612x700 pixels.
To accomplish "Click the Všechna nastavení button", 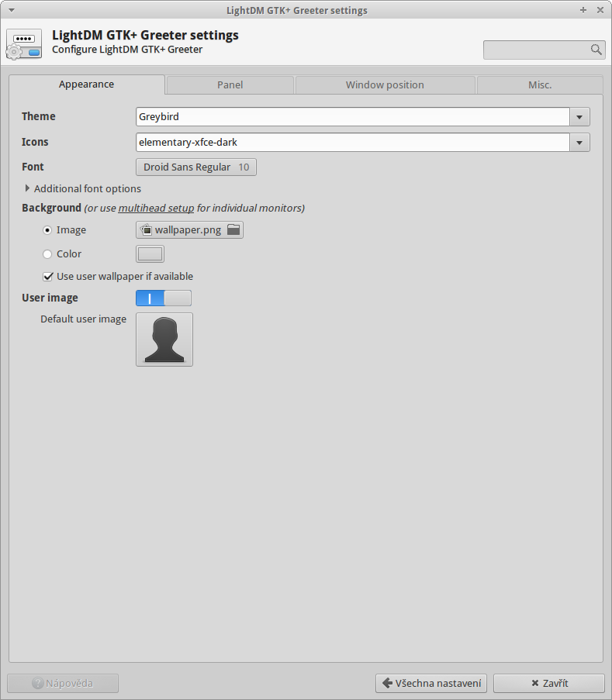I will (x=431, y=683).
